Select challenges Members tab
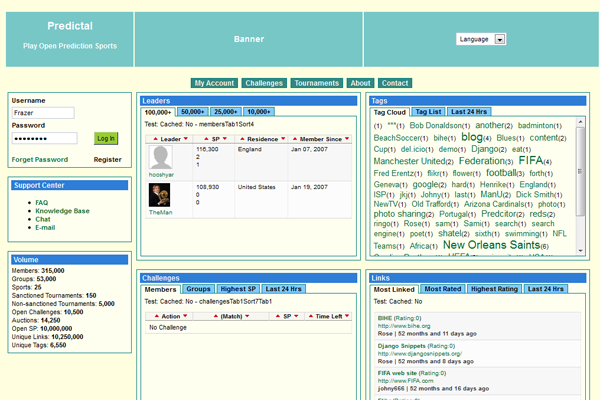This screenshot has height=400, width=600. [160, 289]
